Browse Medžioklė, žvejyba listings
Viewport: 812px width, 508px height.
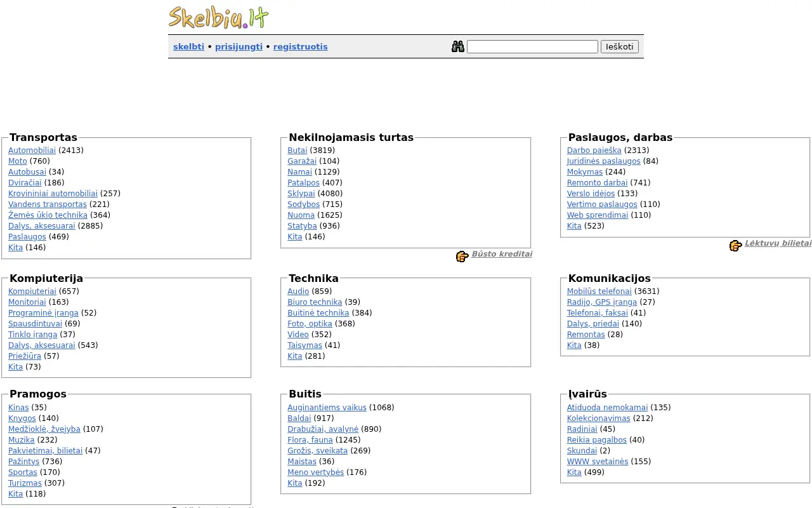click(x=44, y=429)
